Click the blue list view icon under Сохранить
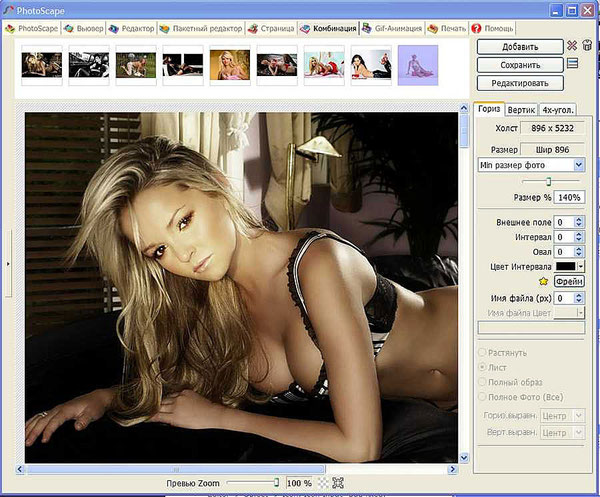 coord(572,64)
